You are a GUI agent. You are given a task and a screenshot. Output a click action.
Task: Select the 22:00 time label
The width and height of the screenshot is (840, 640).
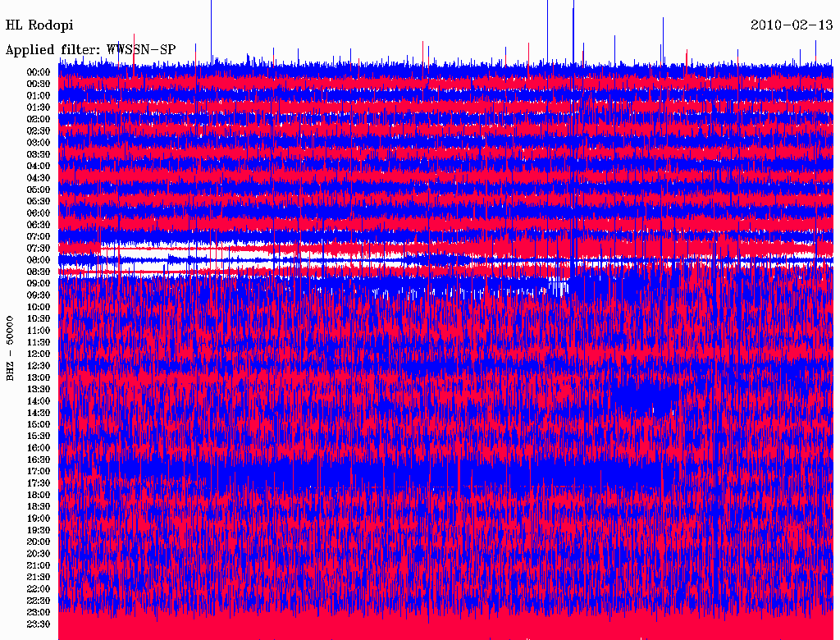point(39,589)
